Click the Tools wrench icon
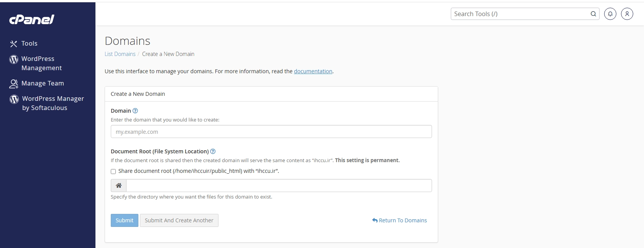Viewport: 644px width, 248px height. point(14,44)
